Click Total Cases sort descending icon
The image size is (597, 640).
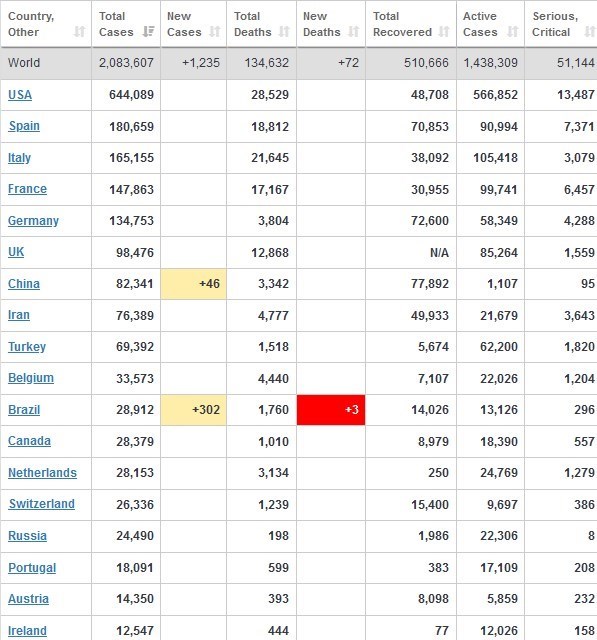click(148, 32)
